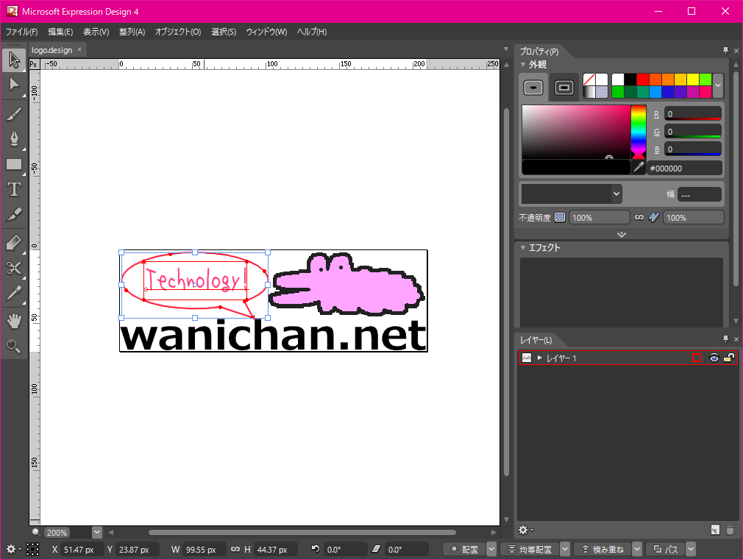
Task: Select the Paintbrush tool
Action: coord(14,114)
